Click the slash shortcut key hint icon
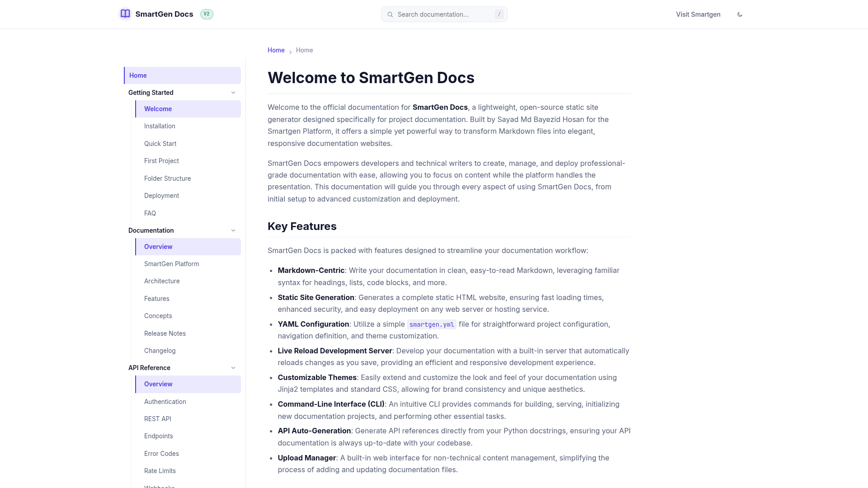 [x=499, y=14]
